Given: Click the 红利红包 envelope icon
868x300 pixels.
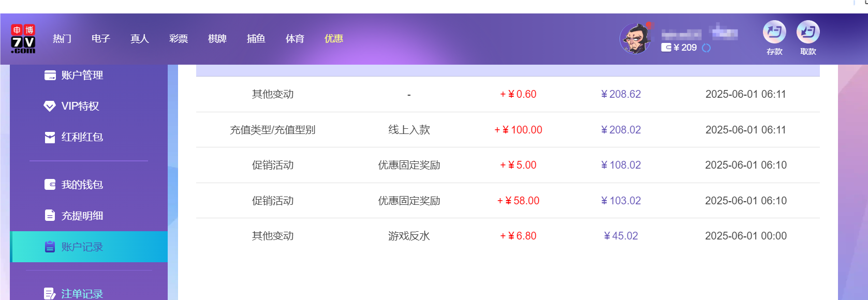Looking at the screenshot, I should tap(49, 137).
